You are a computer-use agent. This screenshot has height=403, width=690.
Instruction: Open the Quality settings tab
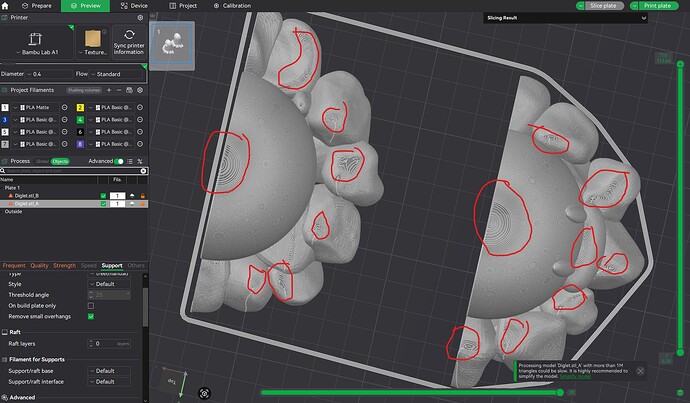click(39, 266)
